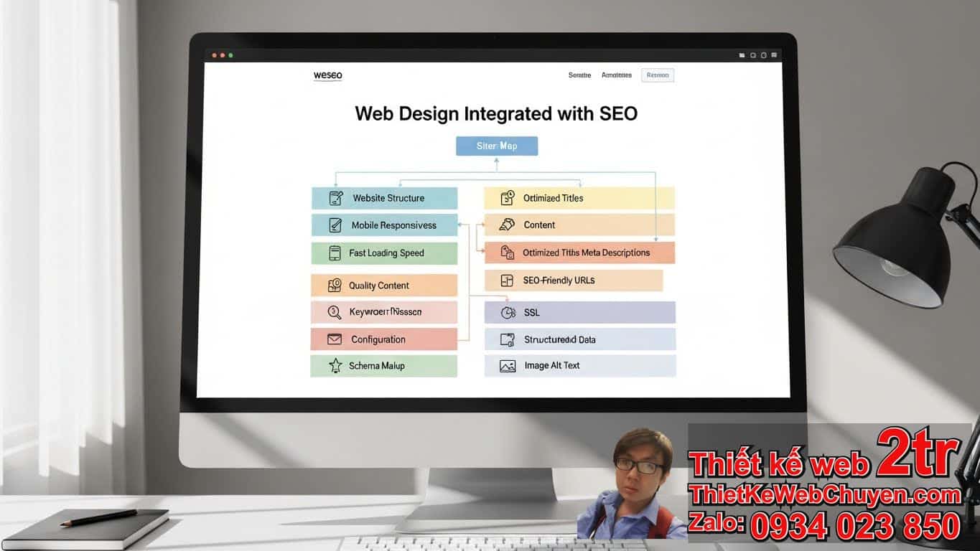Click the Fast Loading Speed phone icon

335,253
